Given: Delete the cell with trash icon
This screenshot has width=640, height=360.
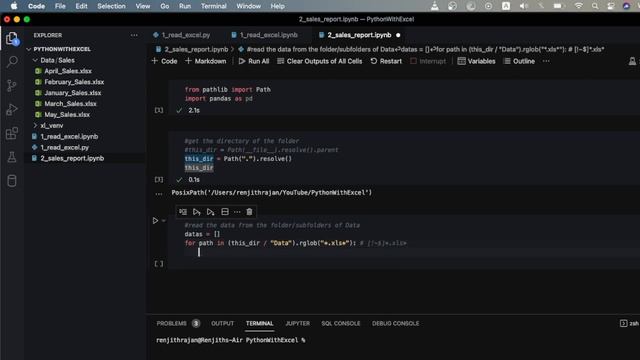Looking at the screenshot, I should (249, 212).
